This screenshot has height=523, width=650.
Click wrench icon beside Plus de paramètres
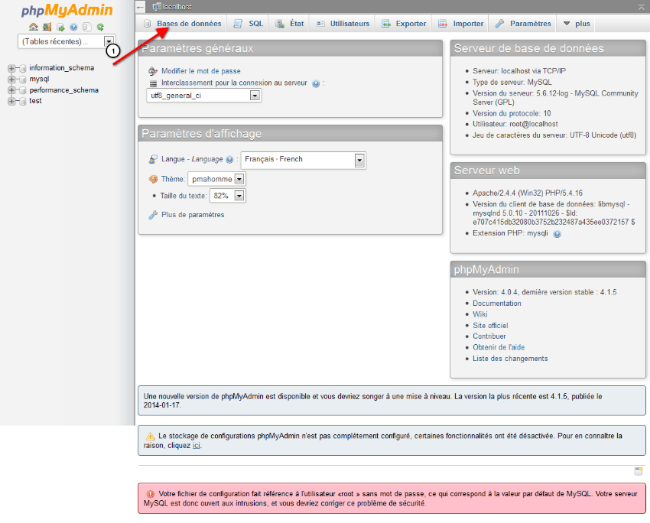pos(153,215)
